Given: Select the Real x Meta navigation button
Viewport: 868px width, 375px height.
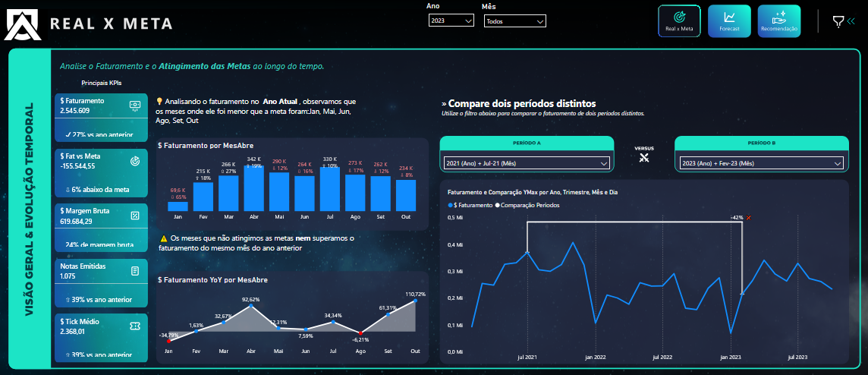Looking at the screenshot, I should [x=679, y=21].
